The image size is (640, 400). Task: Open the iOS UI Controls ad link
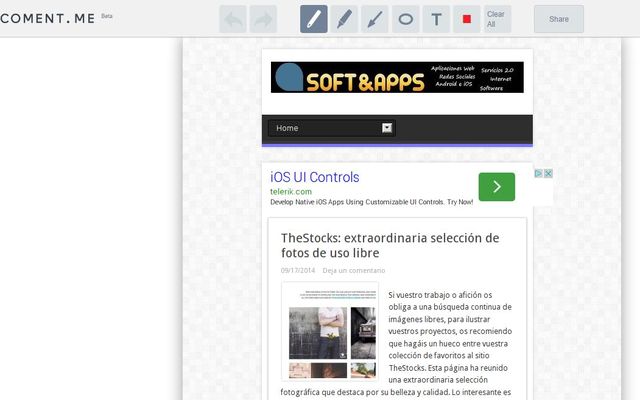pos(315,177)
